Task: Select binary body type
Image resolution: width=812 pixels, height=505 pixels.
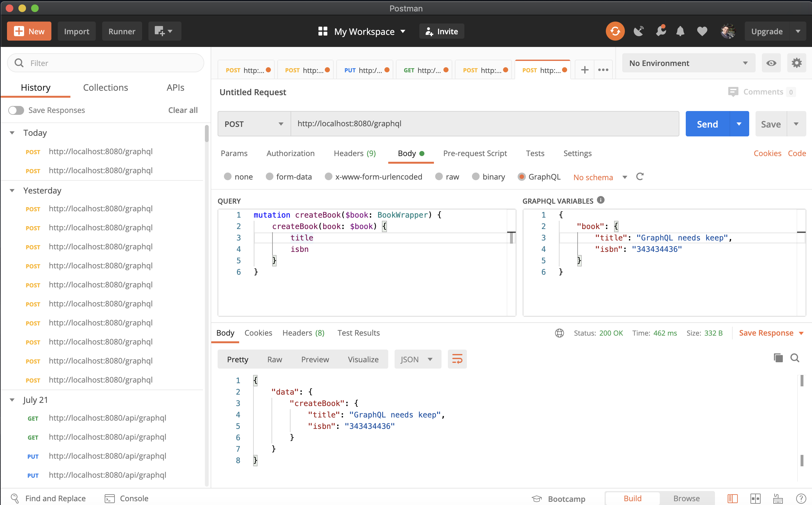Action: [476, 176]
